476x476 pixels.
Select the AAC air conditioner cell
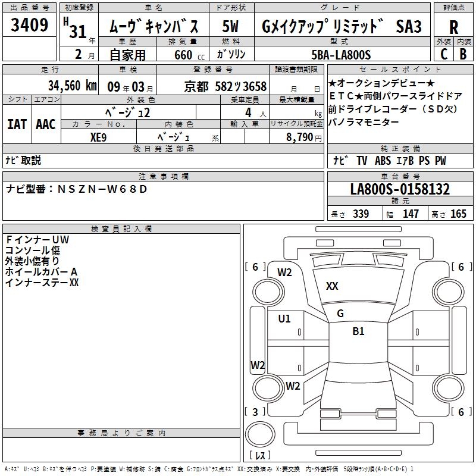point(46,124)
